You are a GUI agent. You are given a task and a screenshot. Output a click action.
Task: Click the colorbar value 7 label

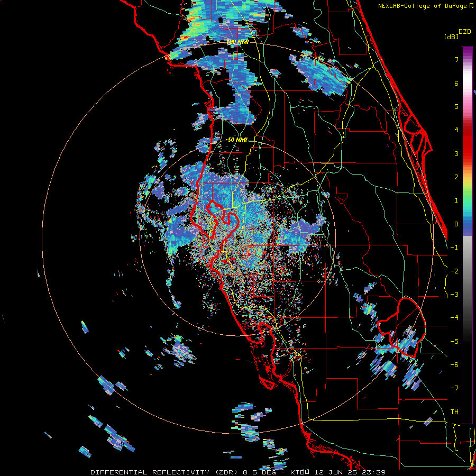[x=456, y=59]
